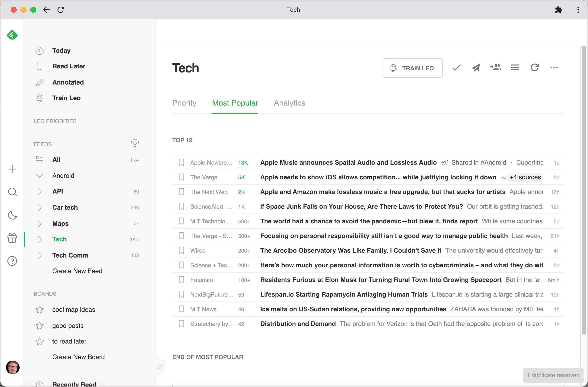Click the send/share arrow icon

pyautogui.click(x=475, y=68)
